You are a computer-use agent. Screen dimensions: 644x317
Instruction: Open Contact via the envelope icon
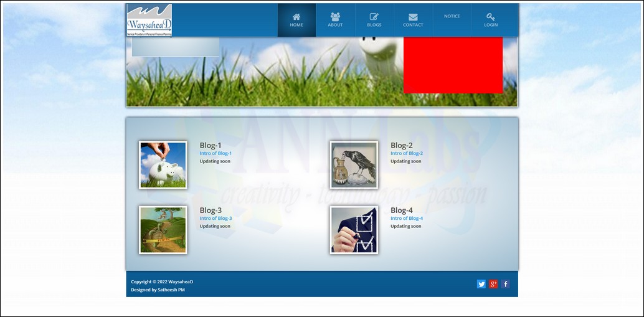413,17
